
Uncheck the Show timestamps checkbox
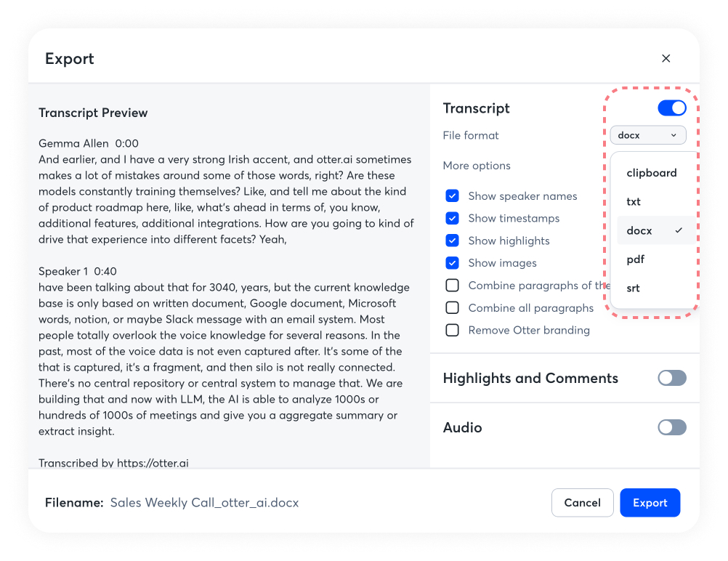pos(452,218)
